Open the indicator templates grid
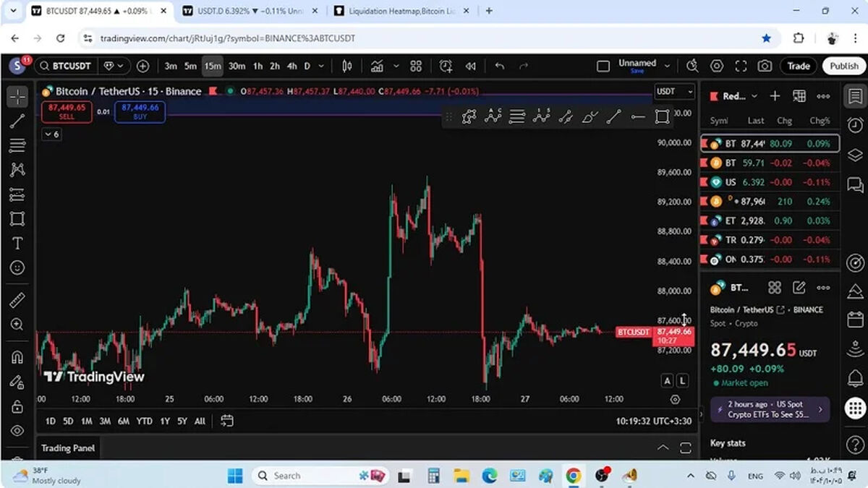 point(416,66)
